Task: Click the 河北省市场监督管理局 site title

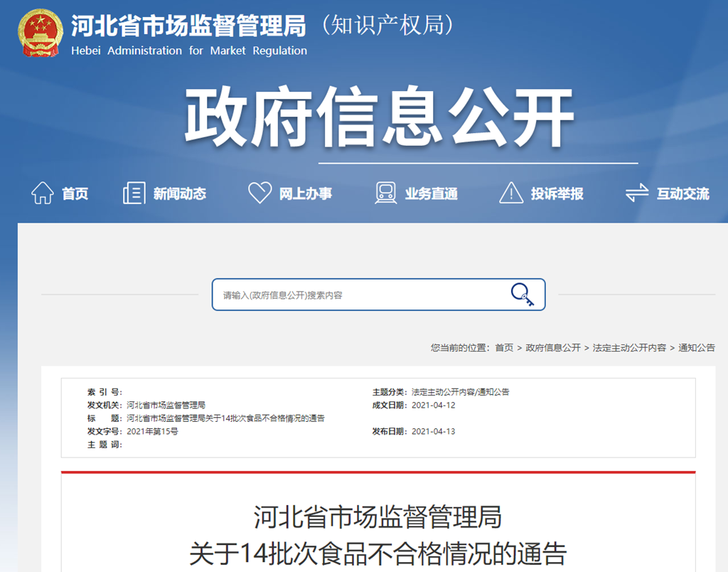Action: point(188,27)
